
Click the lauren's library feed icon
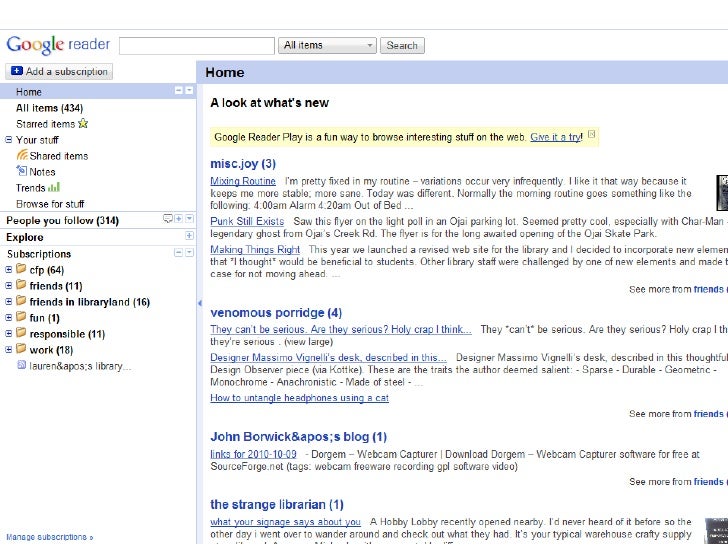click(x=21, y=366)
